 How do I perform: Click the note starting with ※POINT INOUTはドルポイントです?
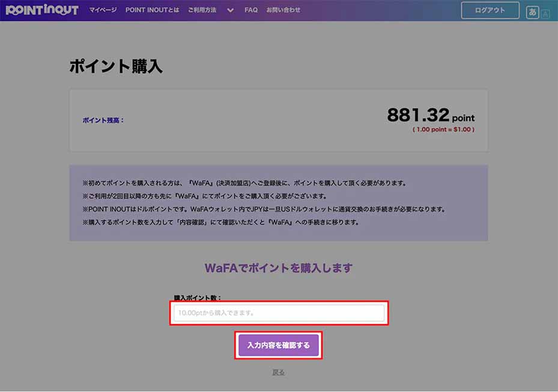coord(264,209)
